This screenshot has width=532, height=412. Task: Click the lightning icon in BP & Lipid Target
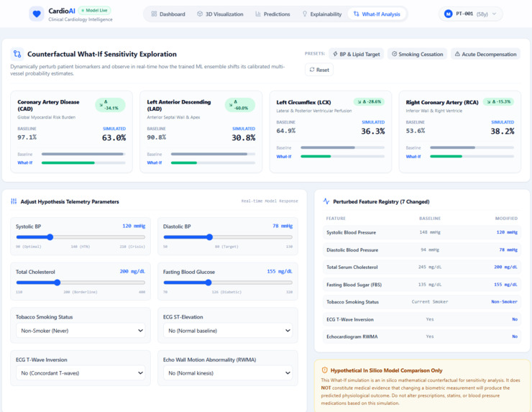click(335, 54)
